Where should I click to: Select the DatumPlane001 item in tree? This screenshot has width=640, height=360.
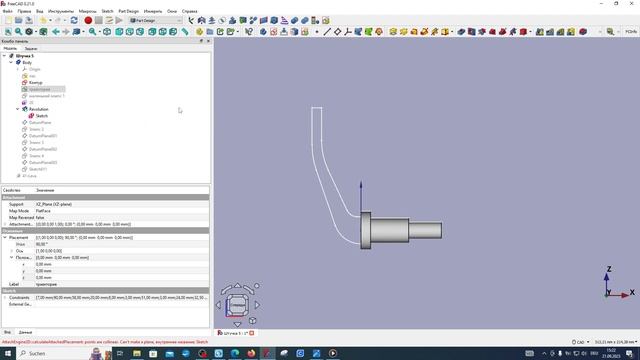[x=43, y=136]
